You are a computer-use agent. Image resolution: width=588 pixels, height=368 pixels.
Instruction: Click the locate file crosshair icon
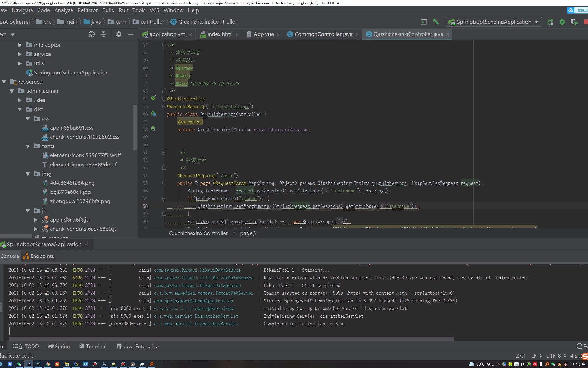91,34
